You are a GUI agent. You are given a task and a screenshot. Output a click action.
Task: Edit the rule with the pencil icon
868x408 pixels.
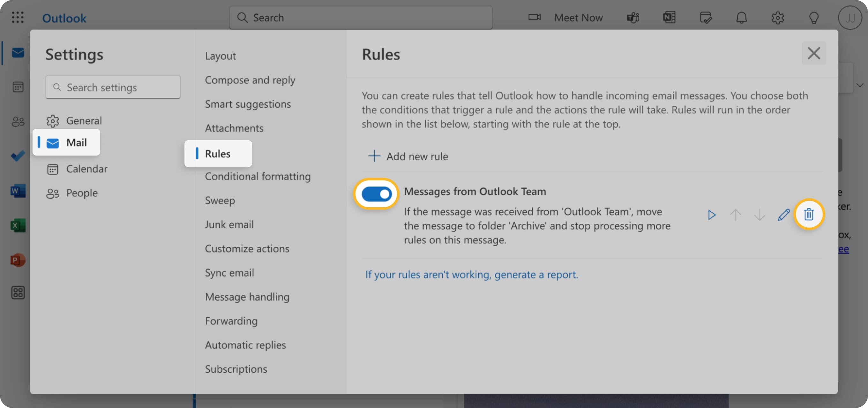coord(784,215)
